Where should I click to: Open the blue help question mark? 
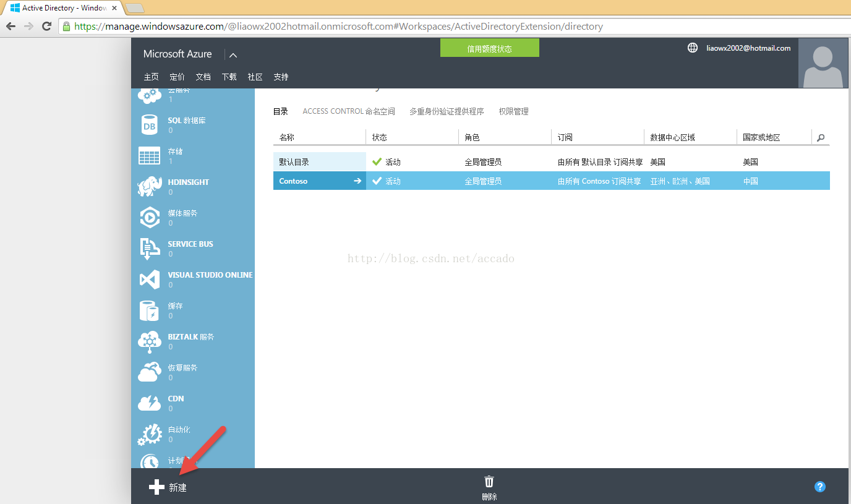[x=820, y=487]
